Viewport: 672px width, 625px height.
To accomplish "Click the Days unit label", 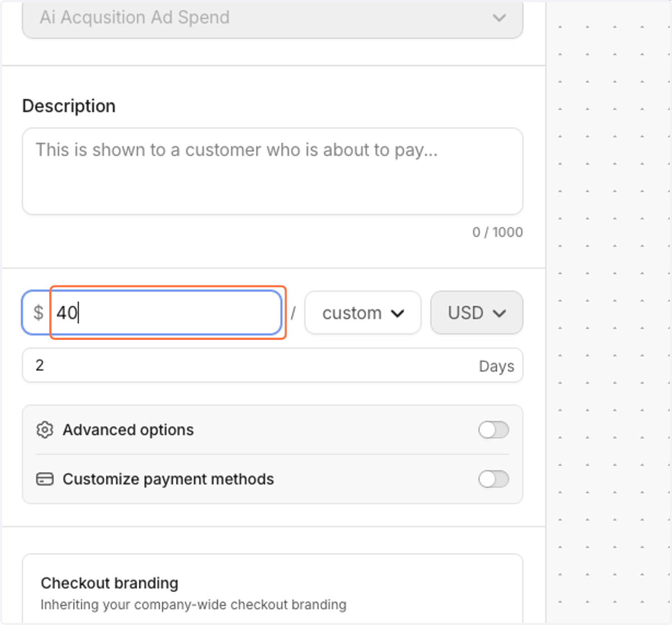I will click(x=496, y=366).
